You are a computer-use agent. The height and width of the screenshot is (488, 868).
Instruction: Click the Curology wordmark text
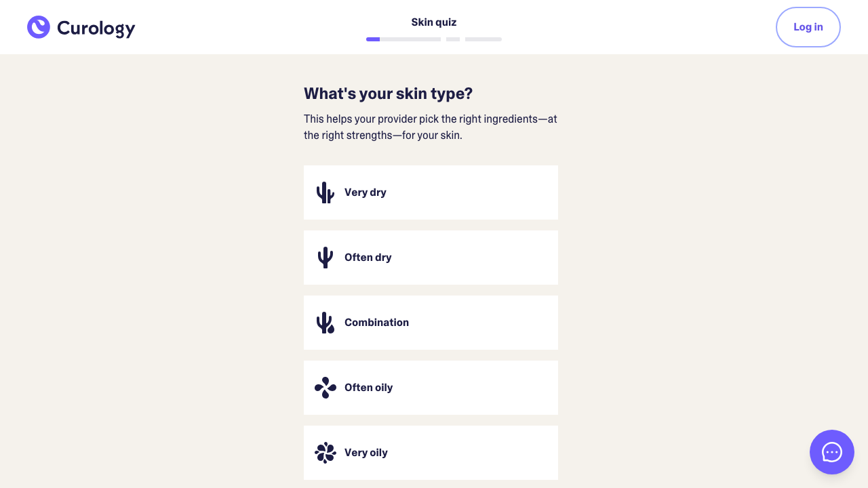point(96,28)
